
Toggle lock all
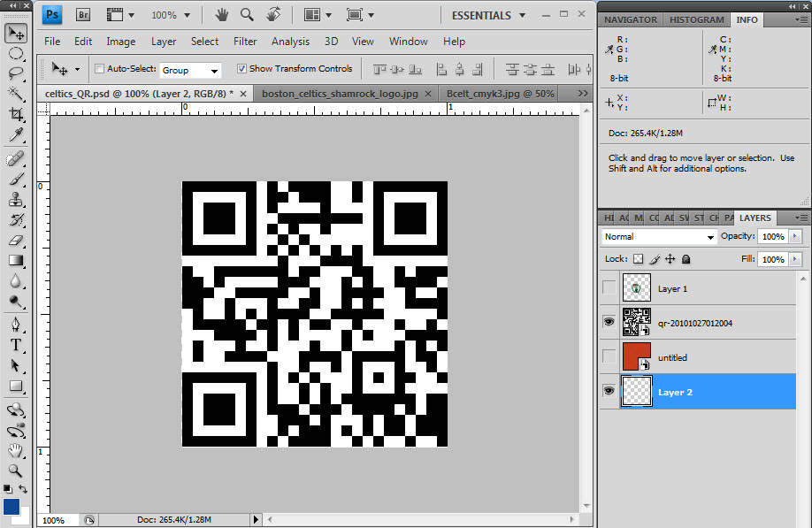(686, 259)
